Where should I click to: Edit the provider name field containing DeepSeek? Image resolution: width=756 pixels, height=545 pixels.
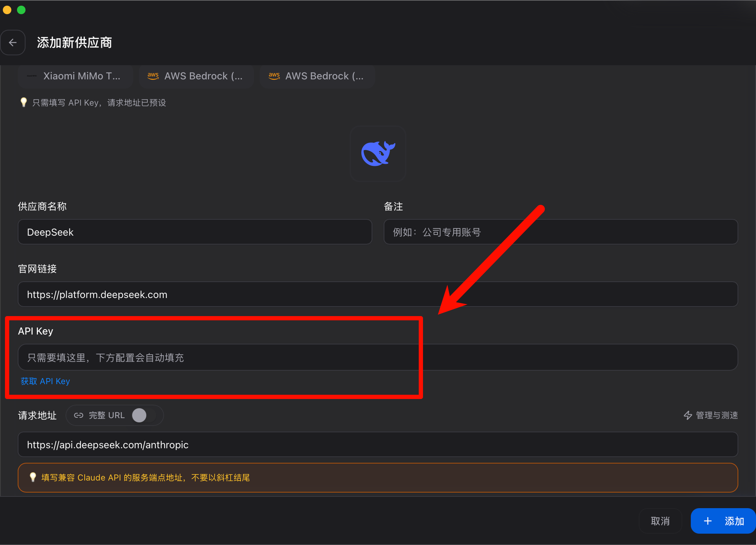click(195, 232)
